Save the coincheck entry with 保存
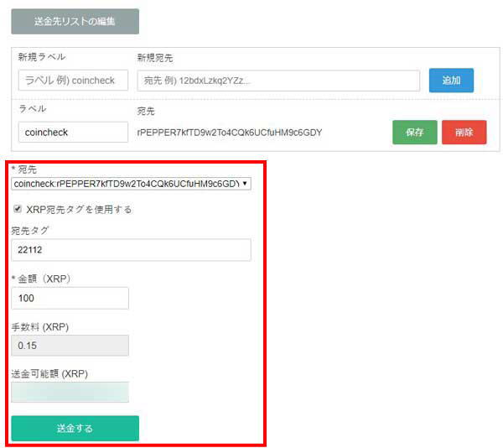 (x=414, y=133)
